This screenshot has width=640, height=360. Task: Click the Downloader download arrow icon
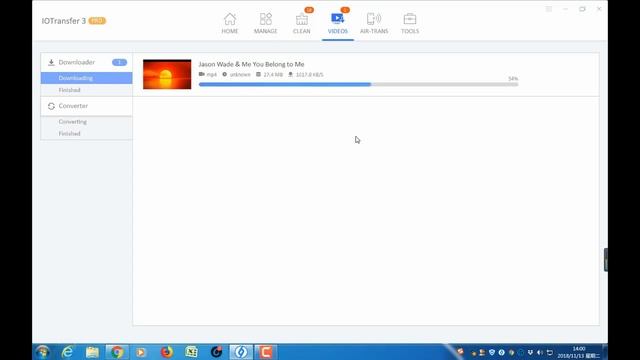point(51,62)
